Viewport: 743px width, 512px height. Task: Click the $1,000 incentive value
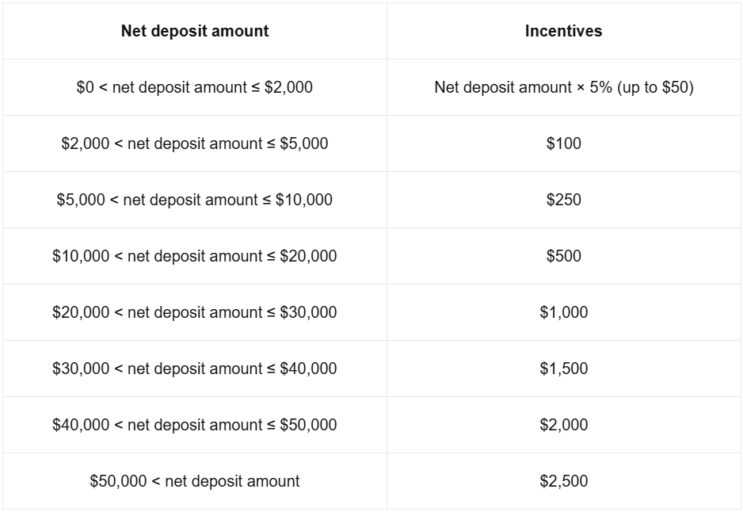pos(563,312)
